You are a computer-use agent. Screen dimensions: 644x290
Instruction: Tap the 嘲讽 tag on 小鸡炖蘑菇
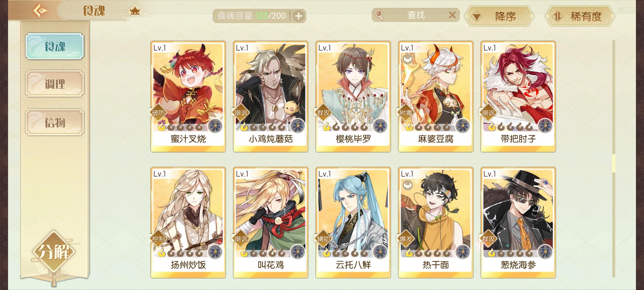(240, 113)
